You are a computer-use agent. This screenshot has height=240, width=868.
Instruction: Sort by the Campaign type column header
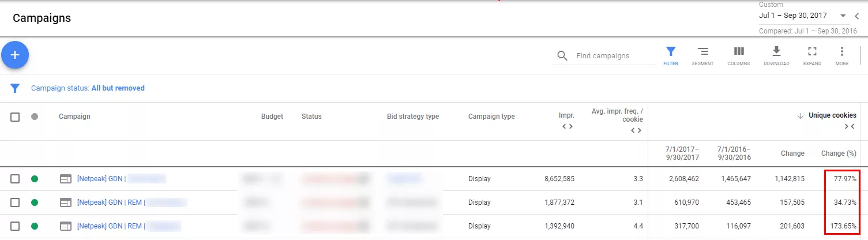pos(491,117)
